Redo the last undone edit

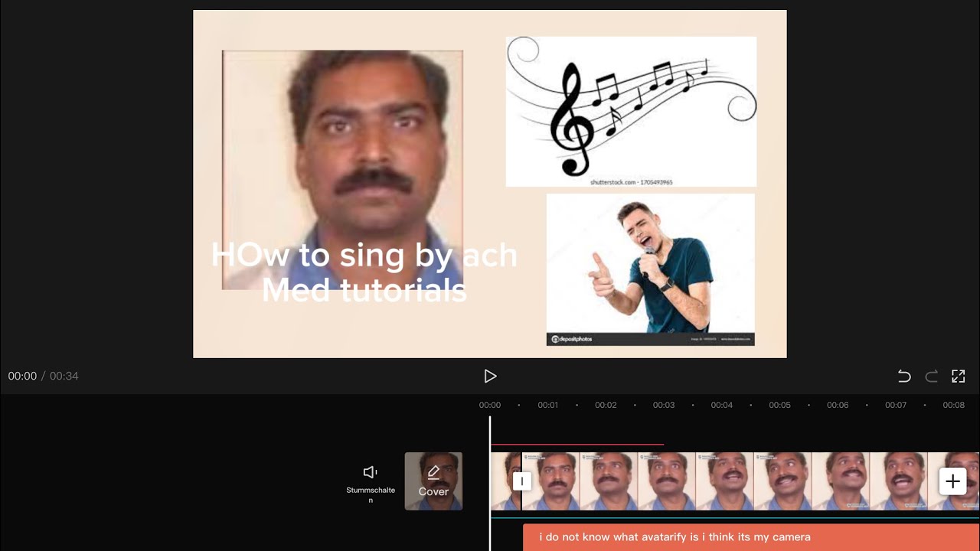pyautogui.click(x=932, y=376)
